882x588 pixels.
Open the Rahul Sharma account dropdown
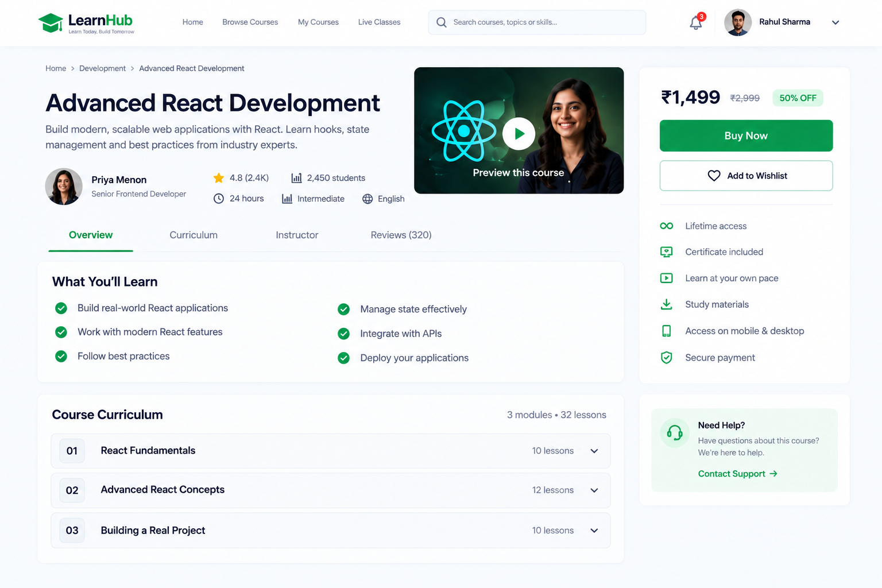[x=835, y=22]
